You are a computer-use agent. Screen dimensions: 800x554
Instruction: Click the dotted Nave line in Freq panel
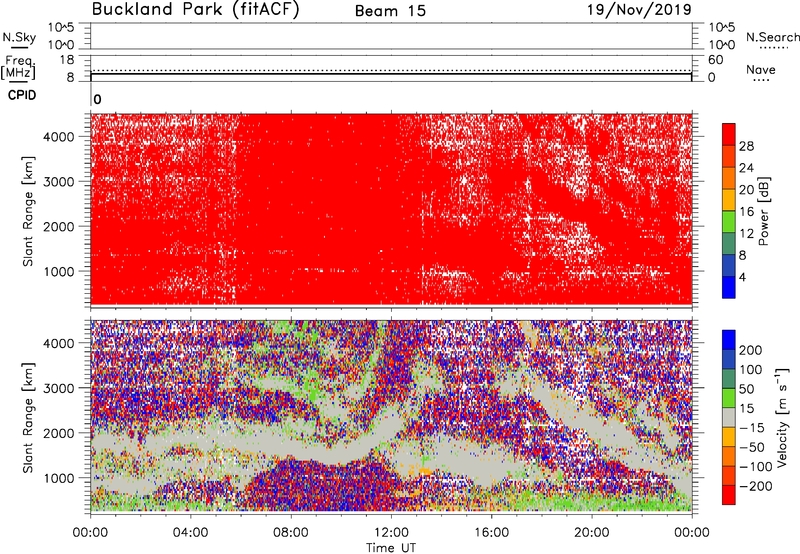click(x=391, y=70)
